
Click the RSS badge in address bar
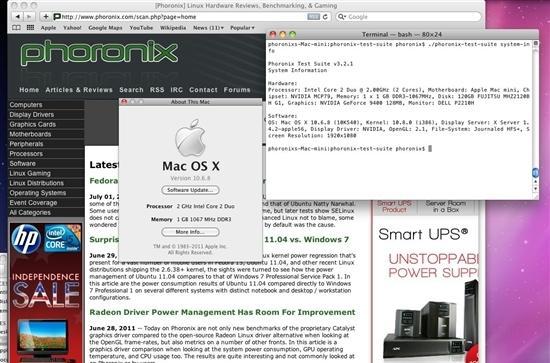314,16
